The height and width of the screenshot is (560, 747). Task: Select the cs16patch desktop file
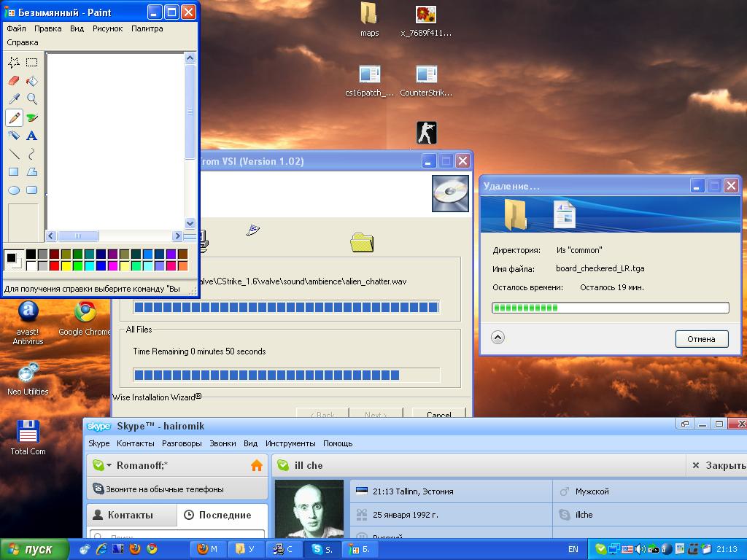pyautogui.click(x=369, y=80)
